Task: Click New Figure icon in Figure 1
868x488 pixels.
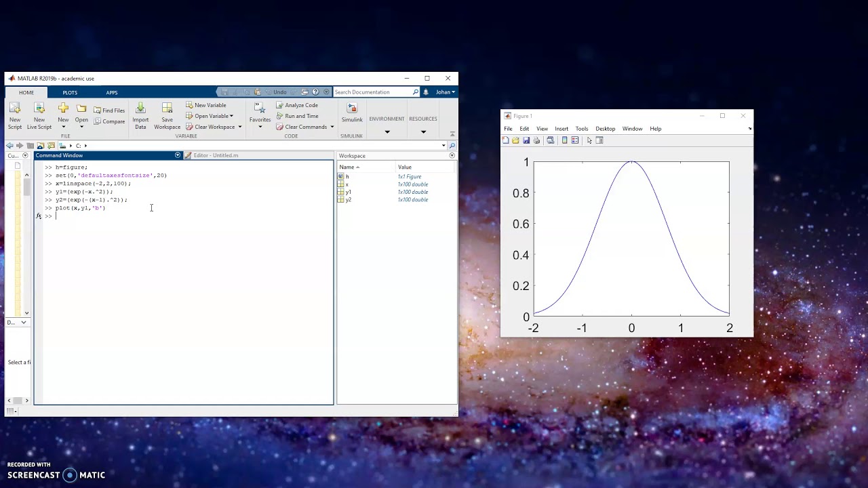Action: coord(505,140)
